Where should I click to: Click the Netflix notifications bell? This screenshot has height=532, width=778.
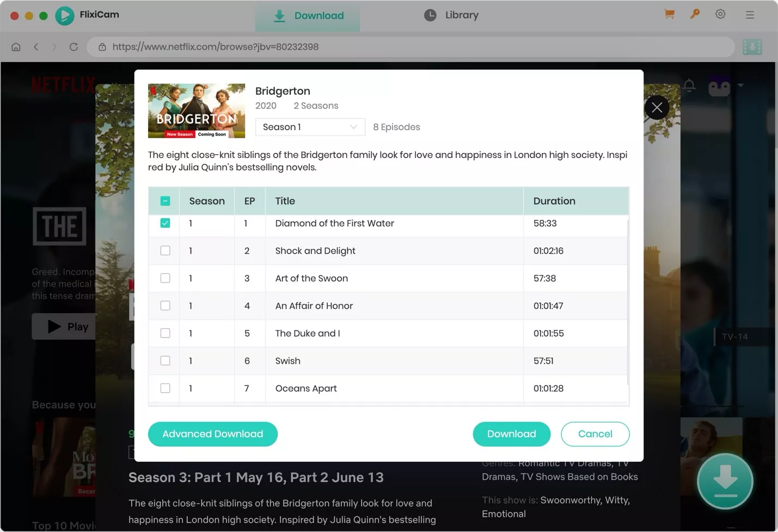point(689,85)
